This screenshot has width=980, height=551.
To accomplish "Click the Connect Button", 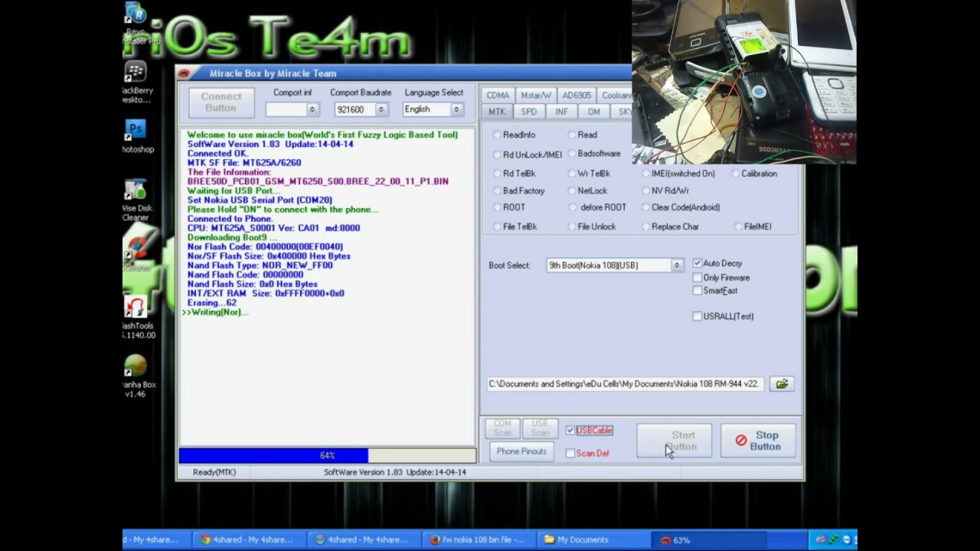I will tap(221, 103).
